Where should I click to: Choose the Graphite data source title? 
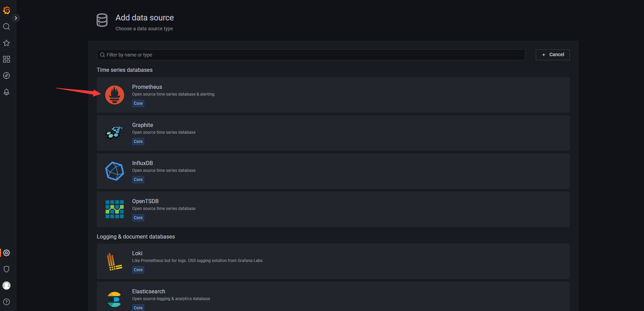[x=143, y=125]
